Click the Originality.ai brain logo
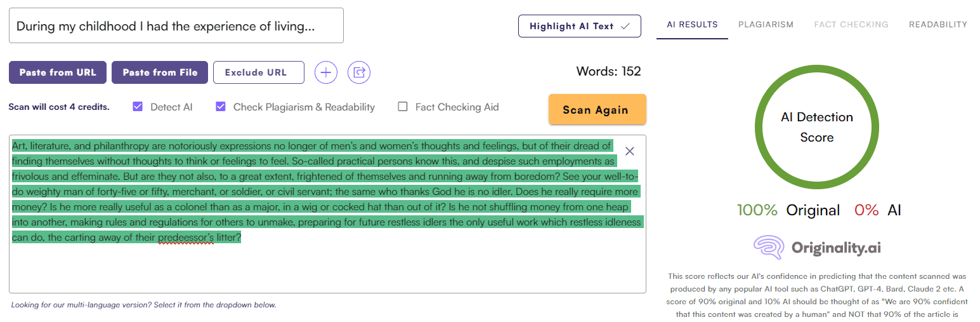Image resolution: width=980 pixels, height=322 pixels. click(x=769, y=247)
